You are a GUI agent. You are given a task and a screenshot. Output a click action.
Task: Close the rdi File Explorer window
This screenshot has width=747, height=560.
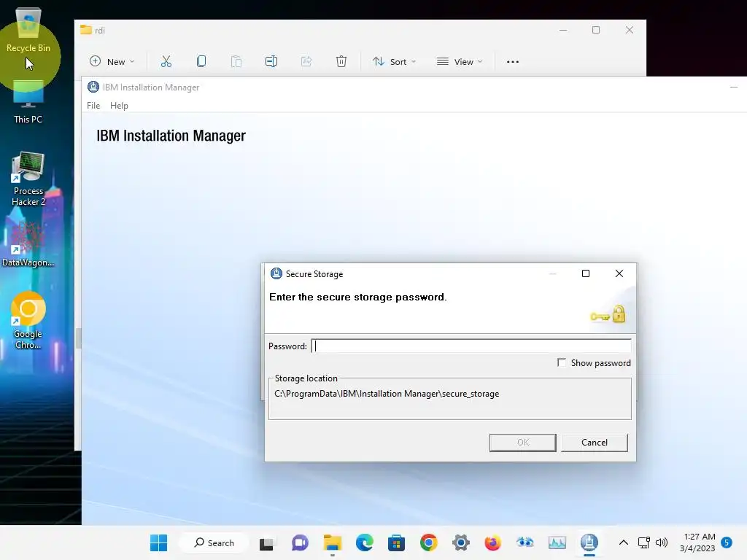coord(630,30)
